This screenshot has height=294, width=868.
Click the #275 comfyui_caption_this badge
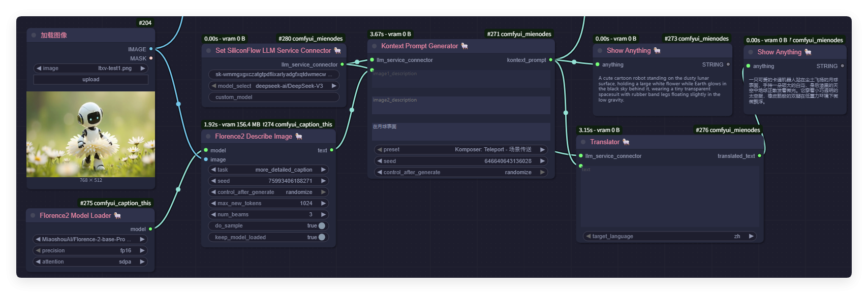coord(115,203)
